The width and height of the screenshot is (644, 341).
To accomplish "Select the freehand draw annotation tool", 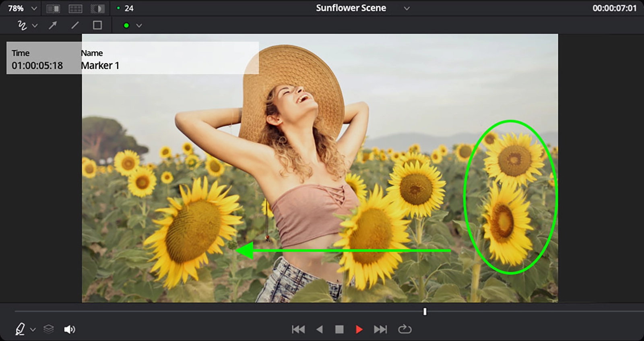I will pos(22,25).
